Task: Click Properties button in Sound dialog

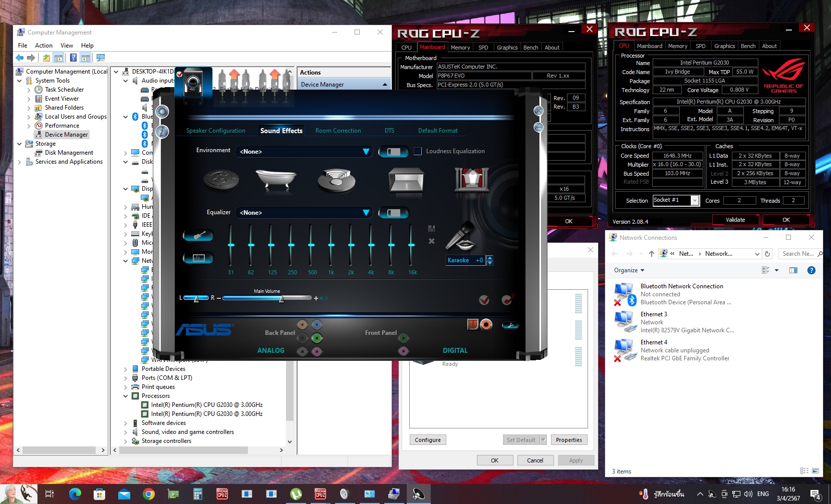Action: click(x=569, y=440)
